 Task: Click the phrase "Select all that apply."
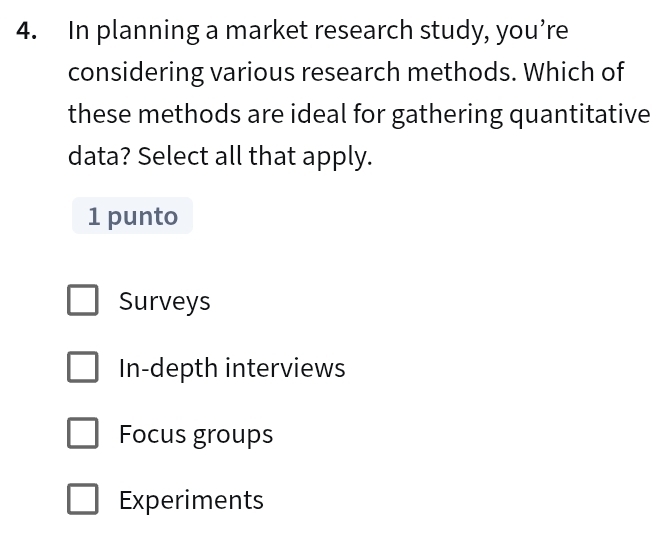coord(255,156)
